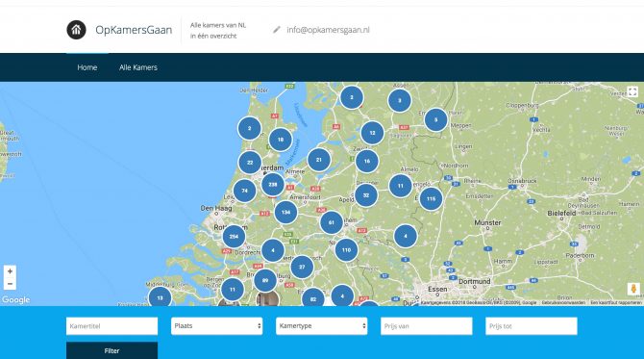
Task: Click the Filter button
Action: (111, 350)
